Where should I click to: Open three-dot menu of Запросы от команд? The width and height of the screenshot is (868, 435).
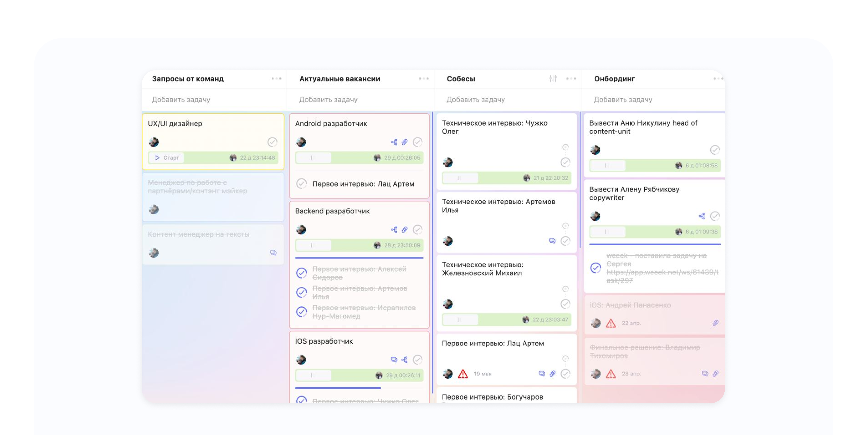click(276, 78)
